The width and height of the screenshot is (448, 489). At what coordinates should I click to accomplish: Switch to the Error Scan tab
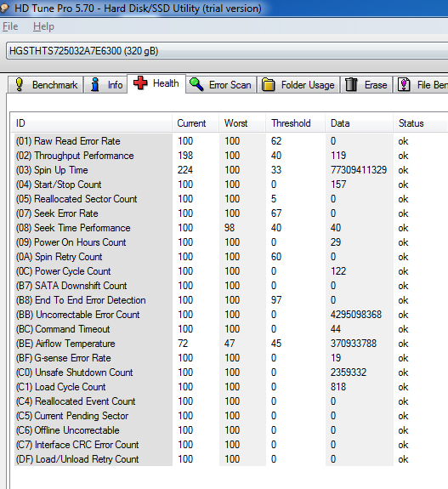(x=221, y=84)
